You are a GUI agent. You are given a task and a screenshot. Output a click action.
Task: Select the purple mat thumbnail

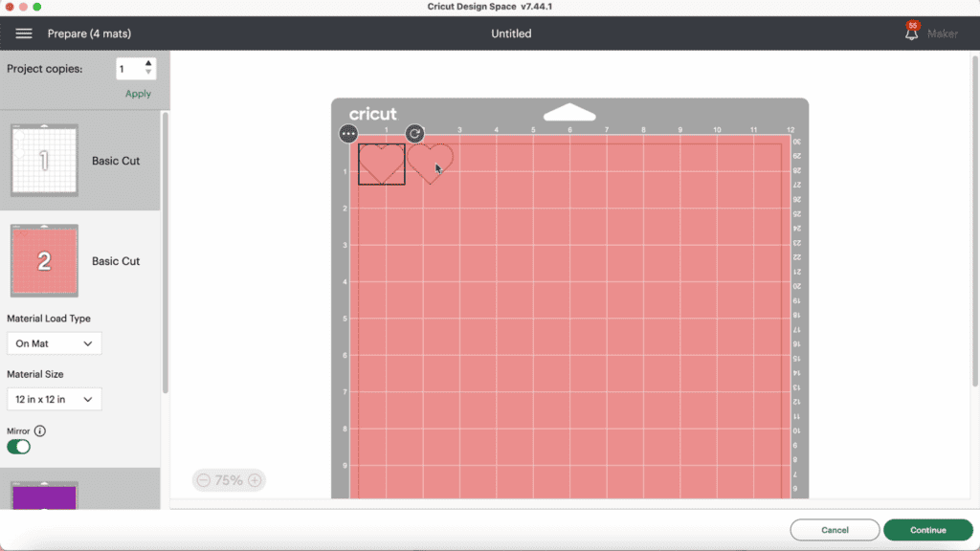click(44, 496)
